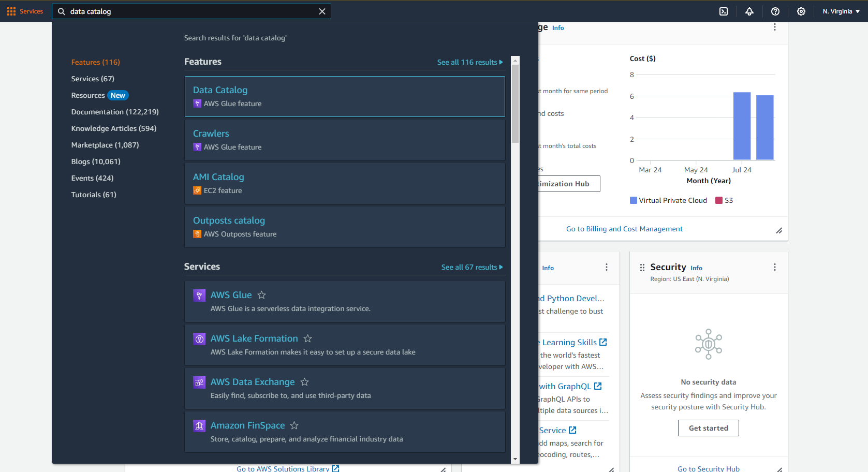Click Get started for Security Hub
Image resolution: width=868 pixels, height=472 pixels.
pyautogui.click(x=709, y=428)
